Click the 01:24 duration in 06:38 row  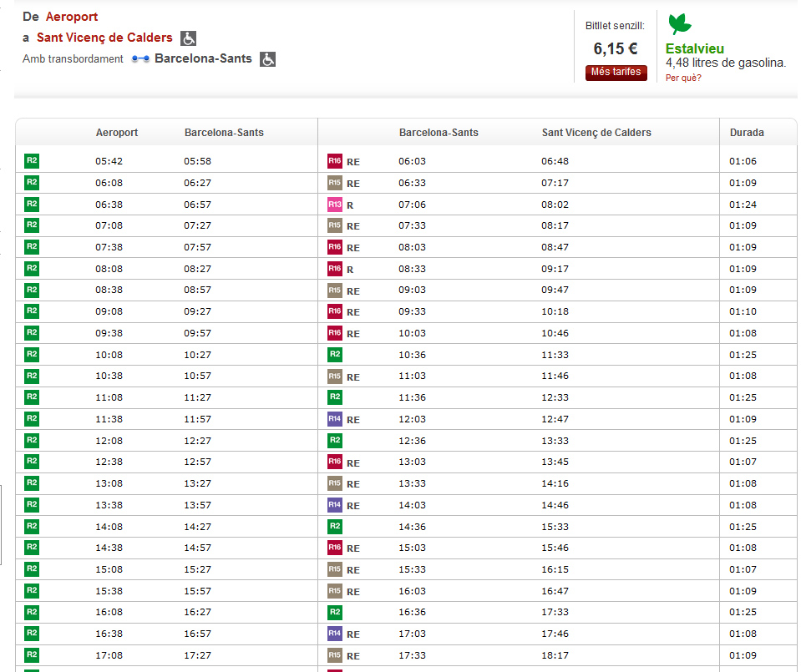tap(743, 205)
